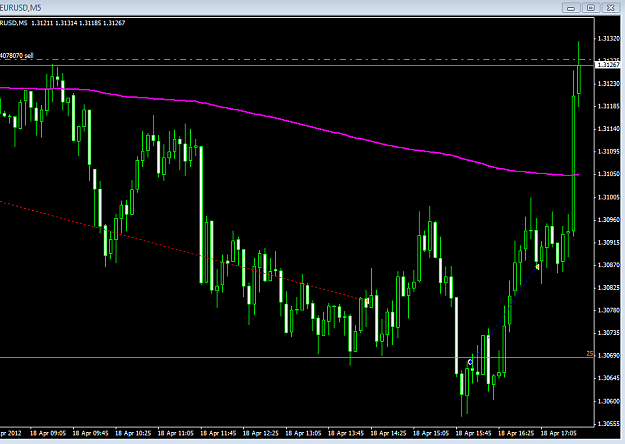Select the '4078070 sell' order label
625x444 pixels.
[x=16, y=55]
